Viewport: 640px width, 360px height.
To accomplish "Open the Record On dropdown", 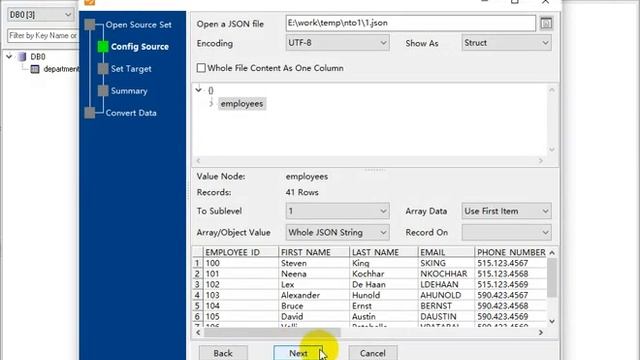I will 507,232.
